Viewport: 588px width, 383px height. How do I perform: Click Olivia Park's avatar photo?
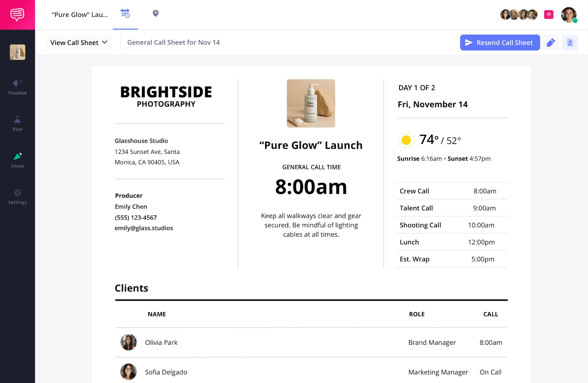coord(128,342)
